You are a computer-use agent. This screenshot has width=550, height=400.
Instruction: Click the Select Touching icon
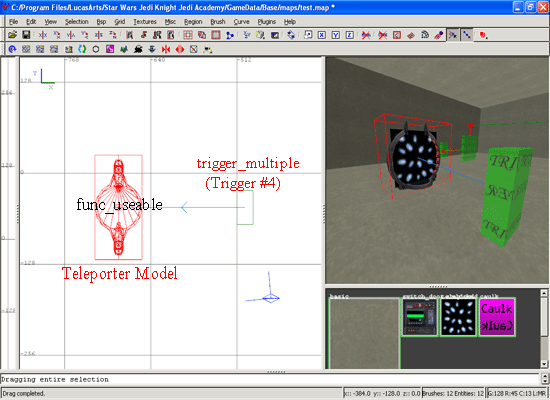coord(143,35)
